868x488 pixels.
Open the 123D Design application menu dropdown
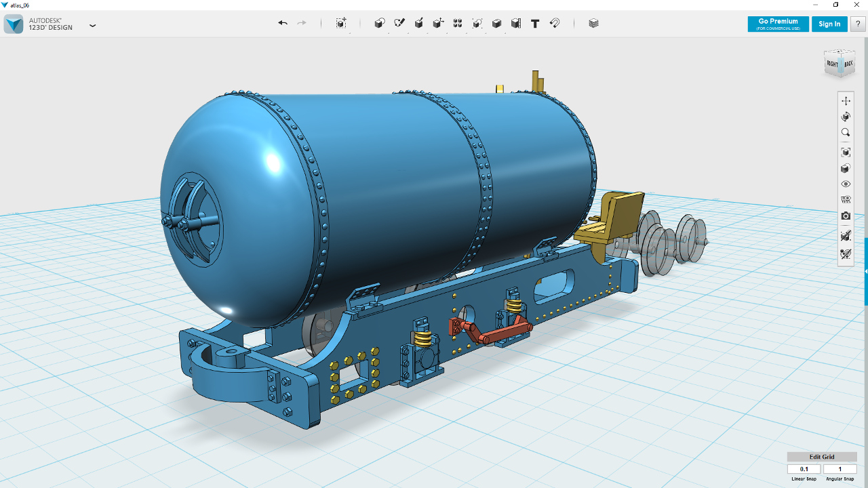[x=93, y=26]
